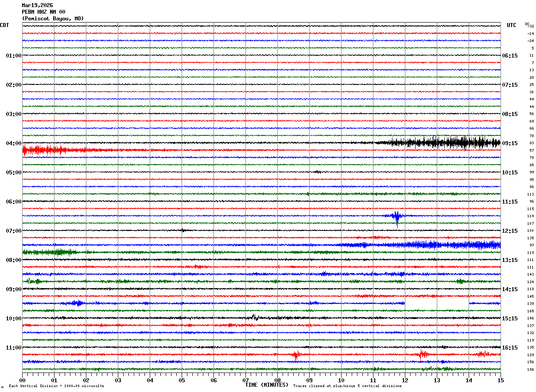This screenshot has height=392, width=536.
Task: Click minute tick label 06 on time axis
Action: coord(214,380)
